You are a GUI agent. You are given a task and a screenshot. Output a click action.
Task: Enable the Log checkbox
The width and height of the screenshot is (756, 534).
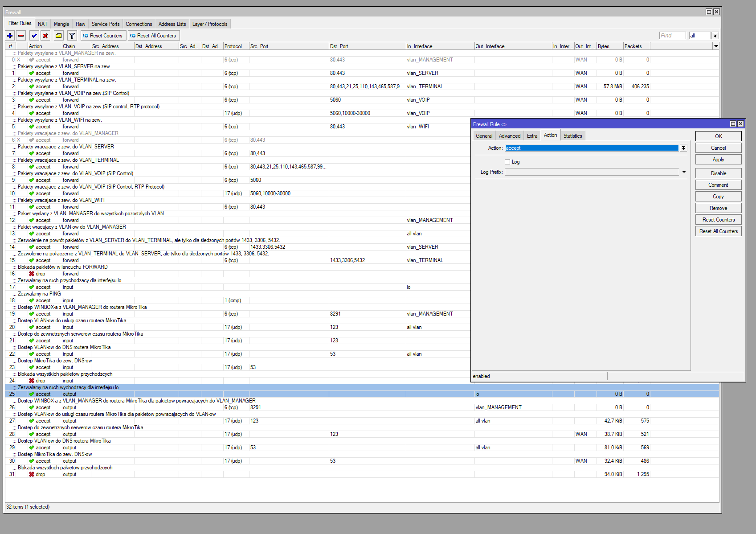(x=507, y=162)
